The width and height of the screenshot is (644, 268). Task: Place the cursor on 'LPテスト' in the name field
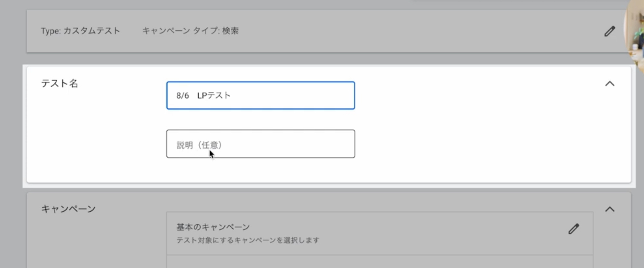pos(214,95)
